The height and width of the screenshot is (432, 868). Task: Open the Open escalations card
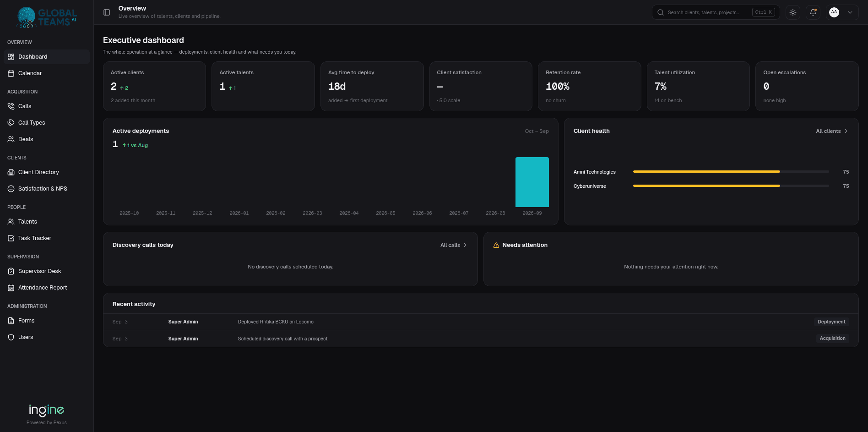(x=807, y=86)
